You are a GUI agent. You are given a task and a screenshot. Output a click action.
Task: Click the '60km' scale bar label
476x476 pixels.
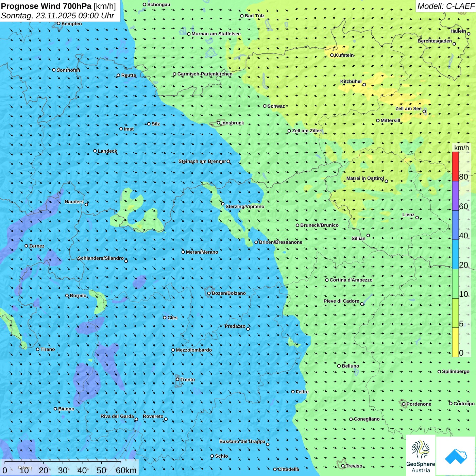(x=126, y=470)
